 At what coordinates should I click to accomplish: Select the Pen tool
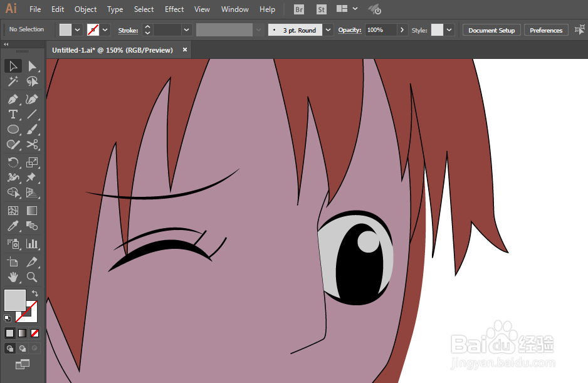(x=13, y=99)
